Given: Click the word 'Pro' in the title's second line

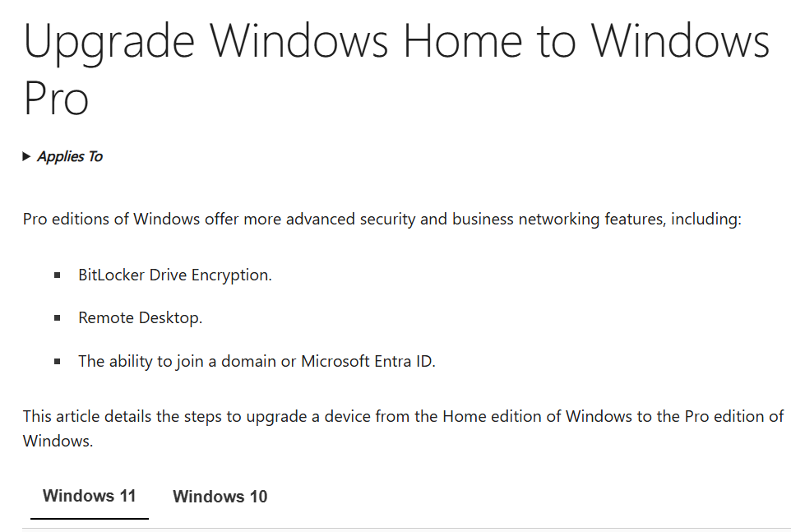Looking at the screenshot, I should [56, 99].
